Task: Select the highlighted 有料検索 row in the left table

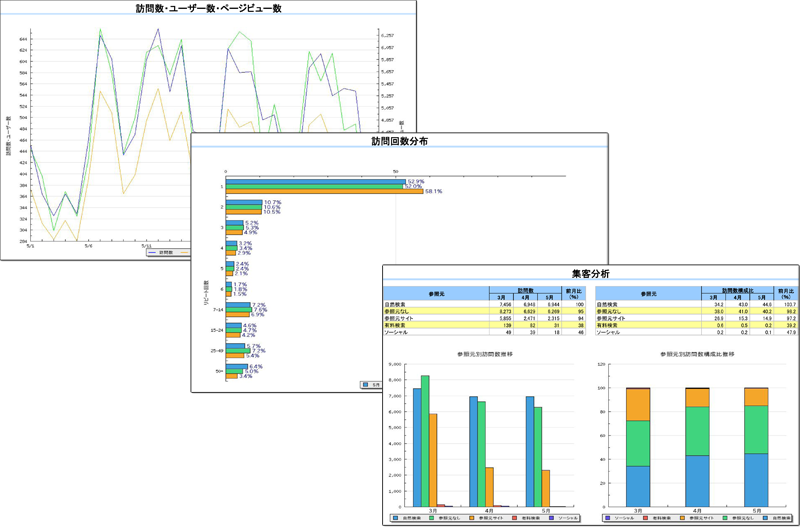Action: coord(484,325)
